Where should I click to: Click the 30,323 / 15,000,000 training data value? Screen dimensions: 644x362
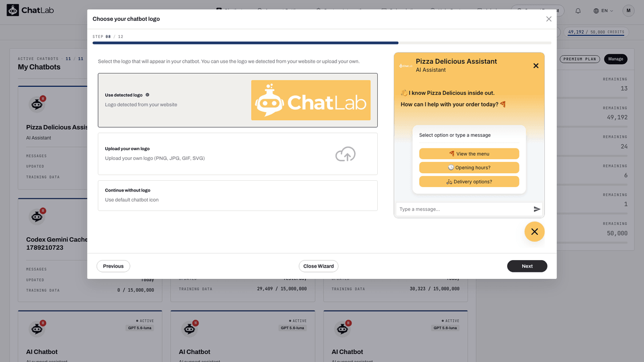pos(435,289)
